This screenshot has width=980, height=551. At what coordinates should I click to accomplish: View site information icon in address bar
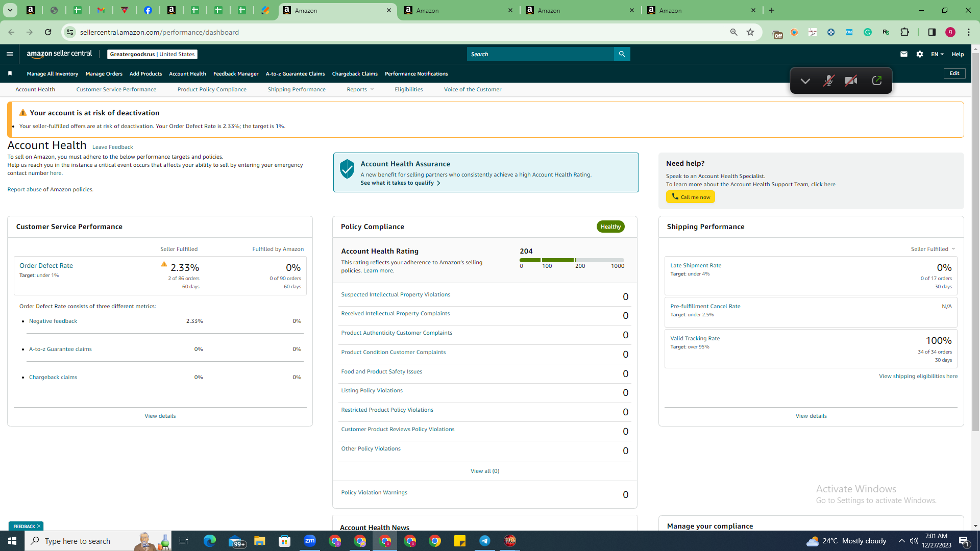[x=70, y=32]
